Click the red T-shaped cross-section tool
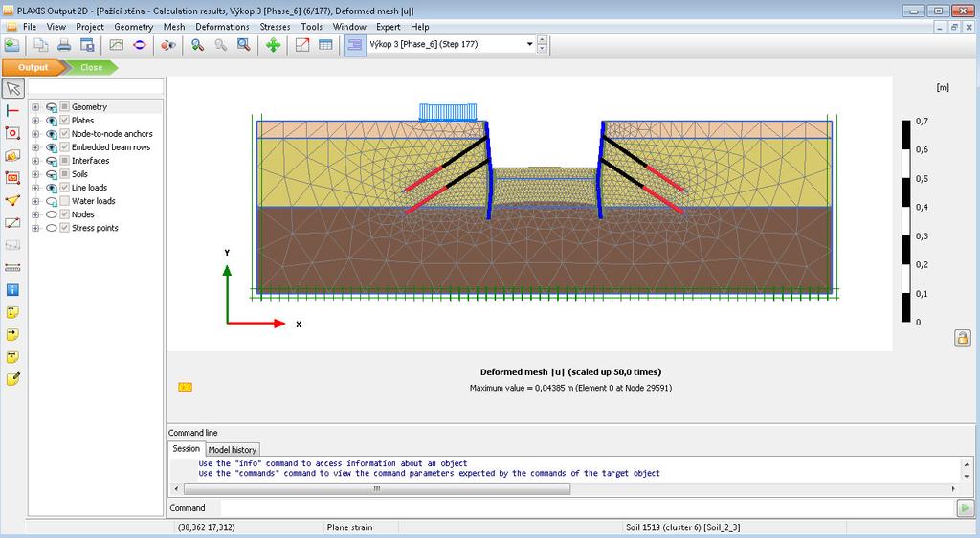980x538 pixels. [12, 111]
